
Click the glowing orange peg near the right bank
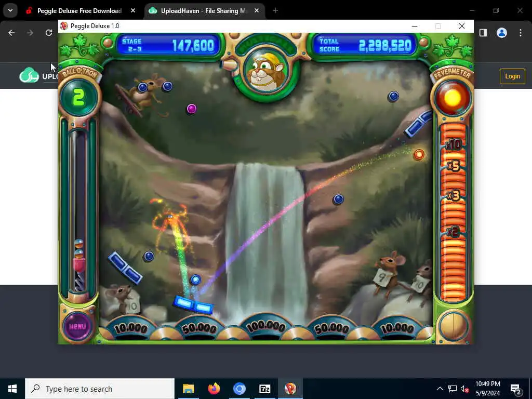[419, 155]
